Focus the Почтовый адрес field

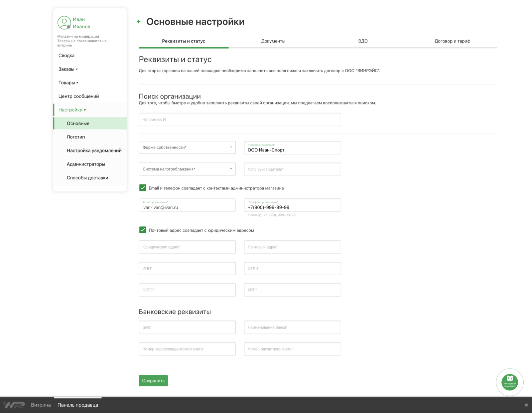pyautogui.click(x=293, y=247)
